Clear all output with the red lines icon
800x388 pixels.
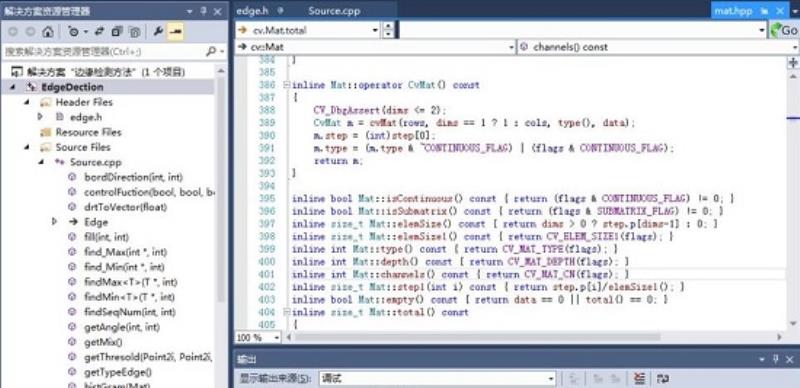[x=639, y=378]
